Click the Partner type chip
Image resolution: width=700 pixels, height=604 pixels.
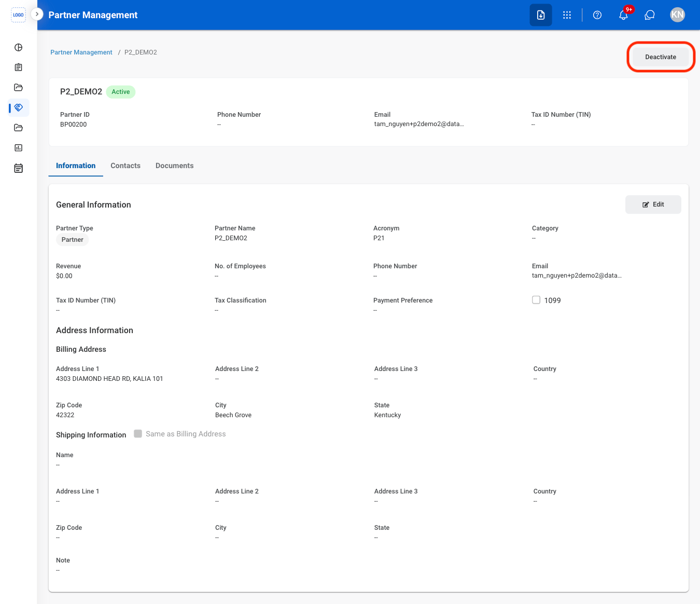tap(73, 240)
